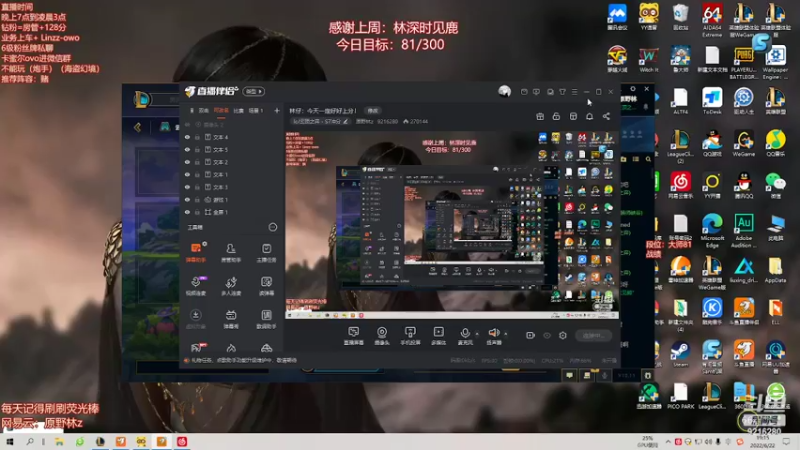Viewport: 800px width, 450px height.
Task: Click the skin/shirt icon in title bar
Action: coord(562,92)
